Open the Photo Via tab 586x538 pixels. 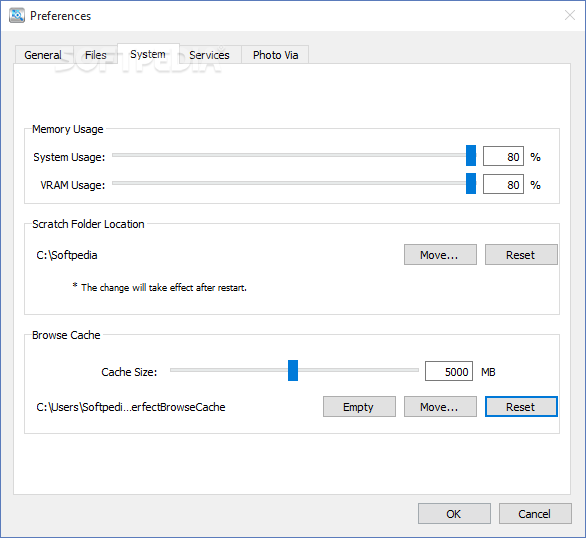click(275, 55)
